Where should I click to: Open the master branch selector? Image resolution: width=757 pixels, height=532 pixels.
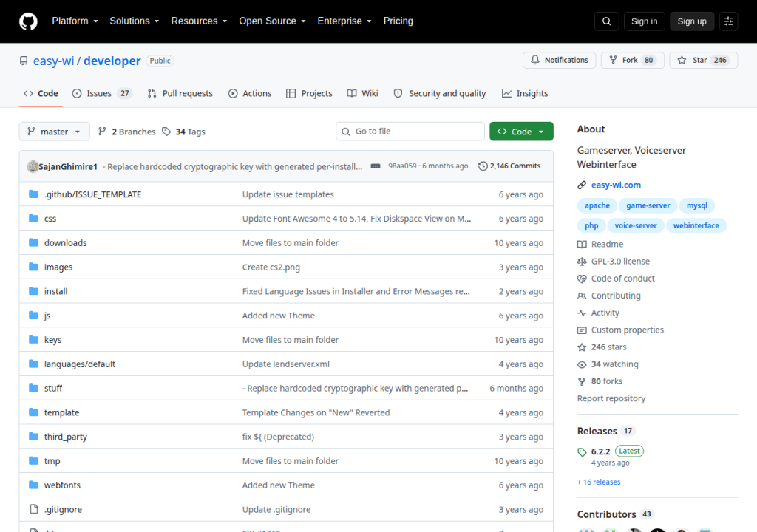pos(54,132)
